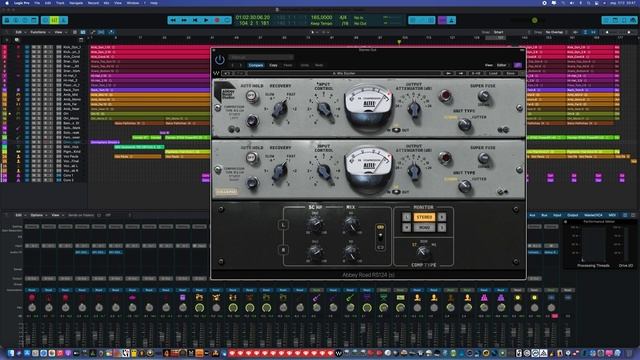This screenshot has width=640, height=360.
Task: Click the Copy button in plugin header
Action: click(273, 65)
